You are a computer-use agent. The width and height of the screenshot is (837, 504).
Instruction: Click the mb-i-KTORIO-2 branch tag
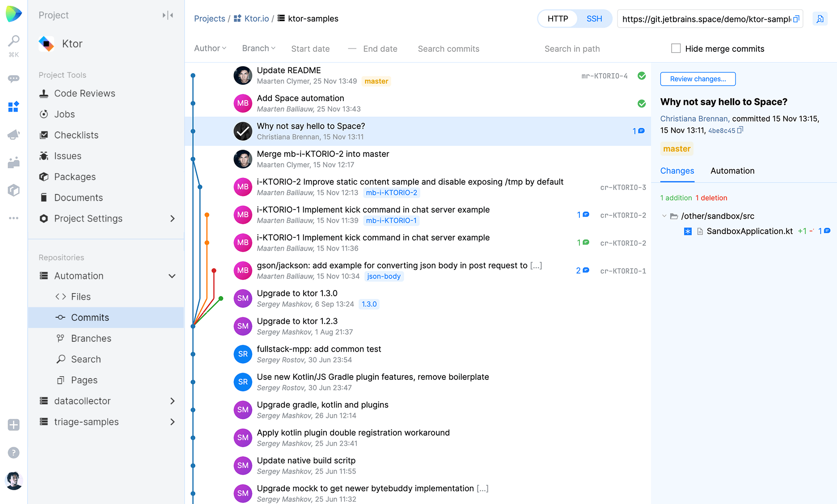coord(392,193)
